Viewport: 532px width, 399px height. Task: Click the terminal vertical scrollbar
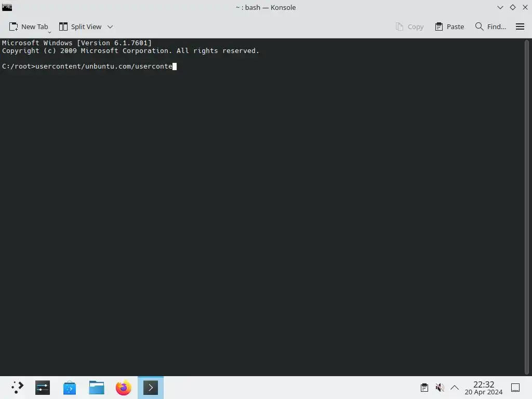(x=527, y=207)
